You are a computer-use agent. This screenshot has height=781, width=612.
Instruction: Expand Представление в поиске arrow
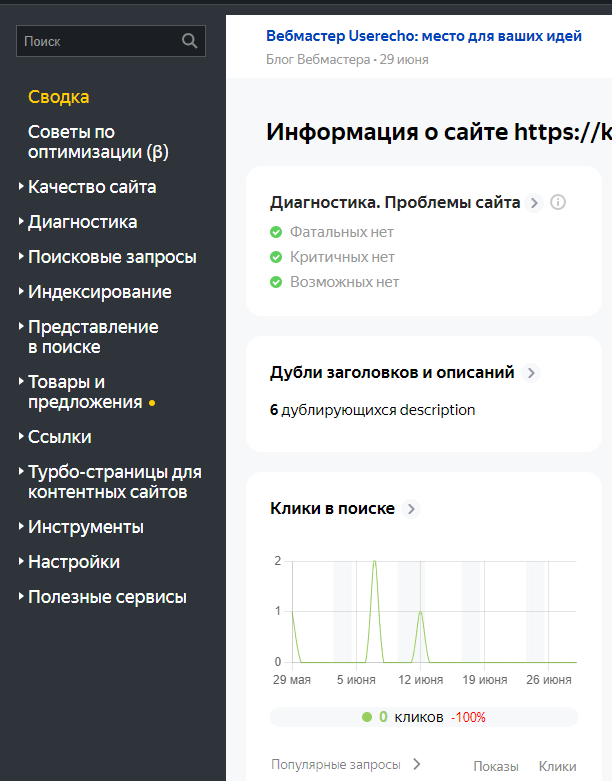21,326
